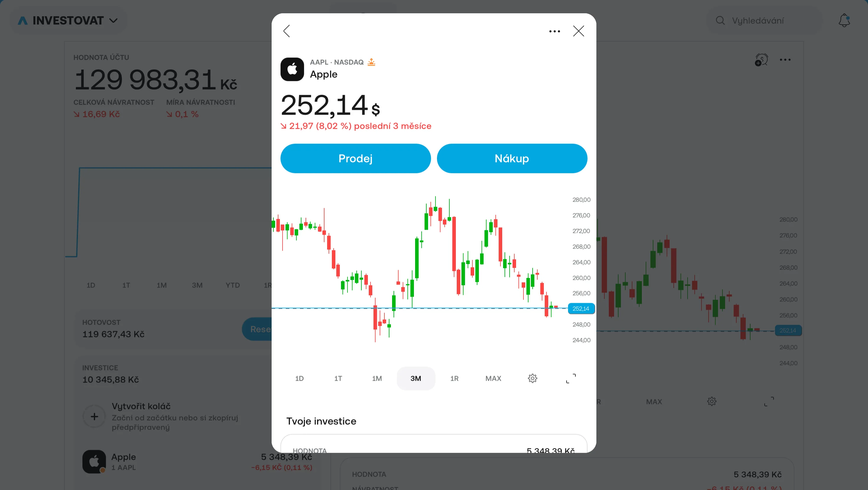Open the three-dot menu on the background chart
Screen dimensions: 868x490
click(x=785, y=60)
